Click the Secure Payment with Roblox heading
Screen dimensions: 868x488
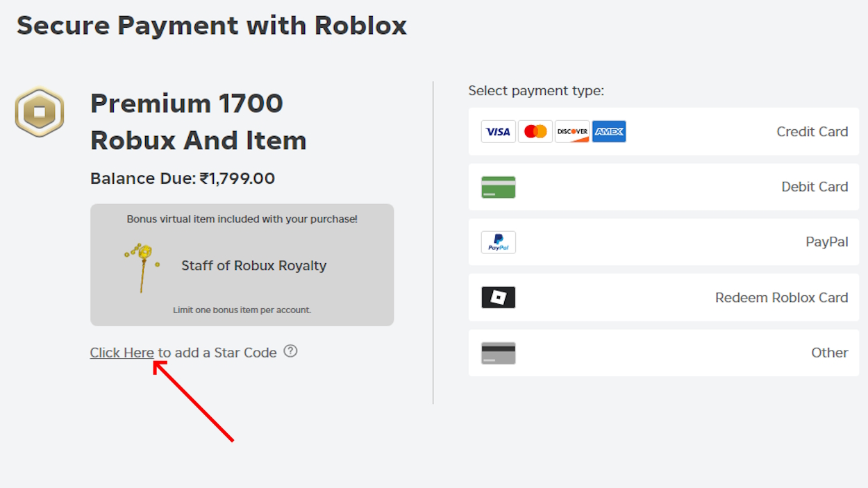[x=212, y=26]
